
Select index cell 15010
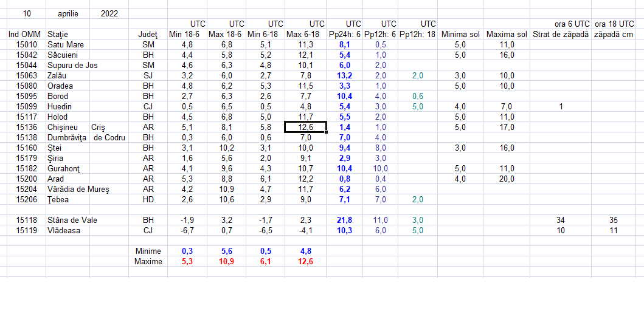click(x=27, y=45)
